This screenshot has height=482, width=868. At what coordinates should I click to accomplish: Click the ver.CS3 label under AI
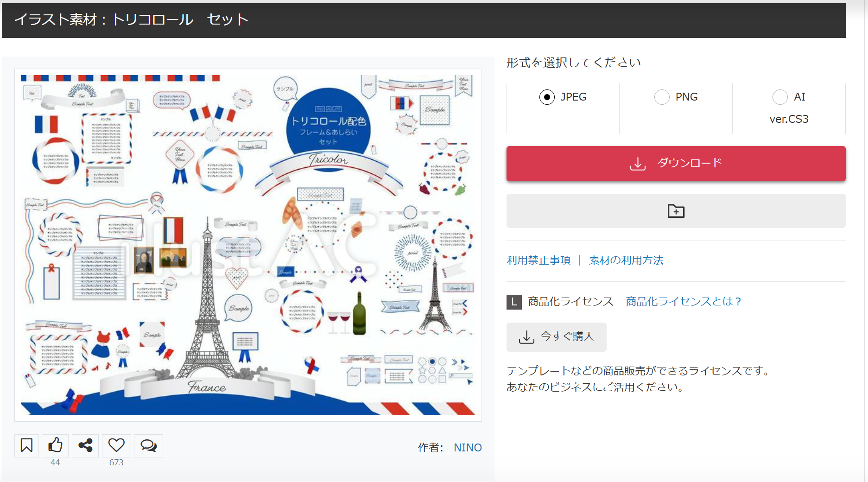(x=789, y=119)
